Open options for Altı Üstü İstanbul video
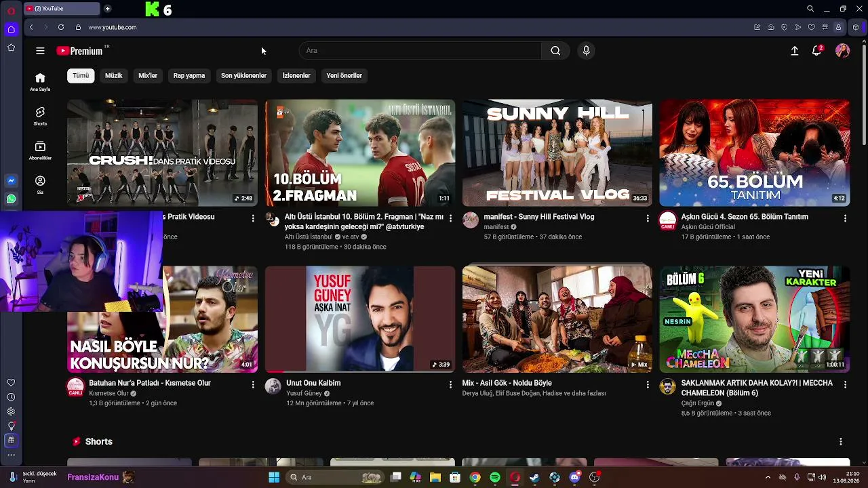 tap(450, 218)
